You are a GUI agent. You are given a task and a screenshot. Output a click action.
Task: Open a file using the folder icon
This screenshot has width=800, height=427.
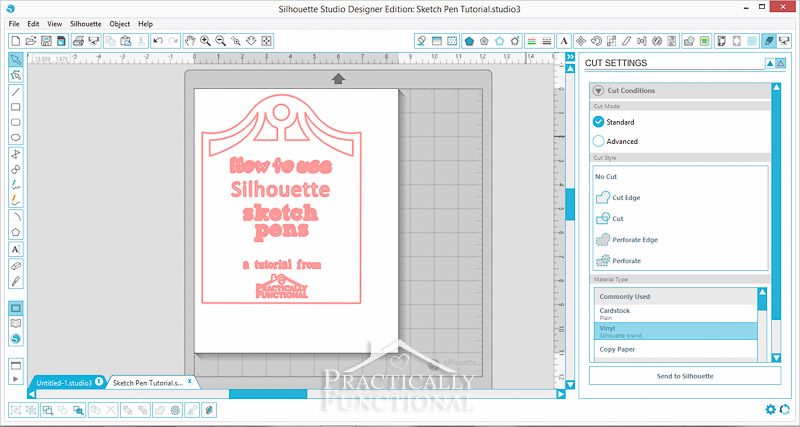point(31,41)
